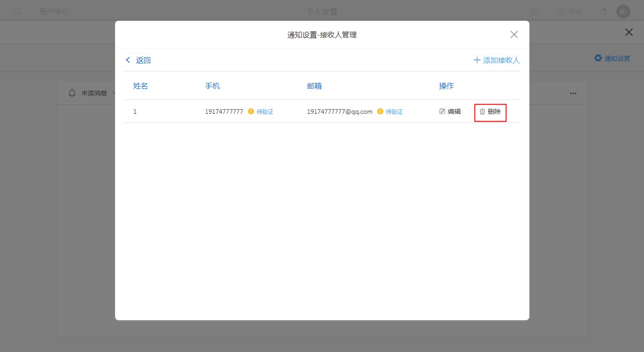Open the 帮助 help icon

tap(561, 12)
